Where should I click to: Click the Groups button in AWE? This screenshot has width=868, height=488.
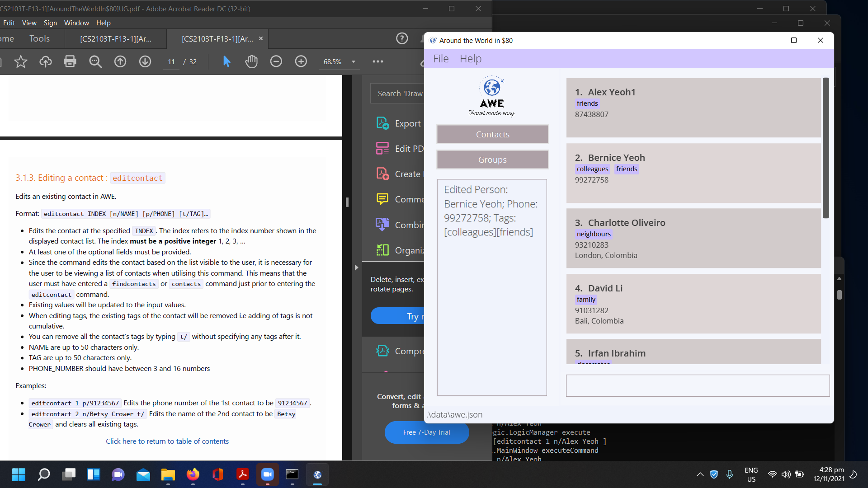(492, 160)
